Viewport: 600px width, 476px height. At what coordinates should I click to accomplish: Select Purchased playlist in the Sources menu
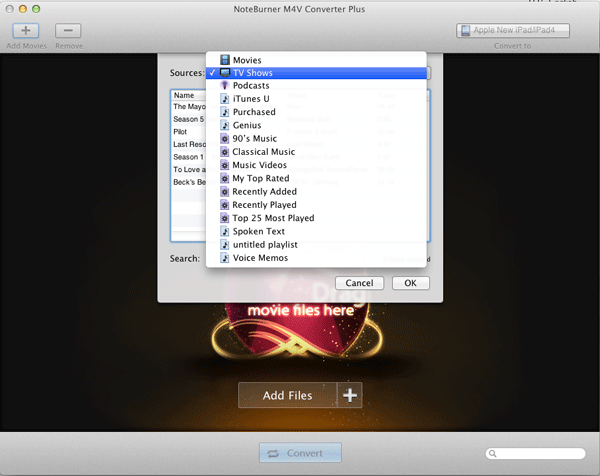tap(316, 112)
